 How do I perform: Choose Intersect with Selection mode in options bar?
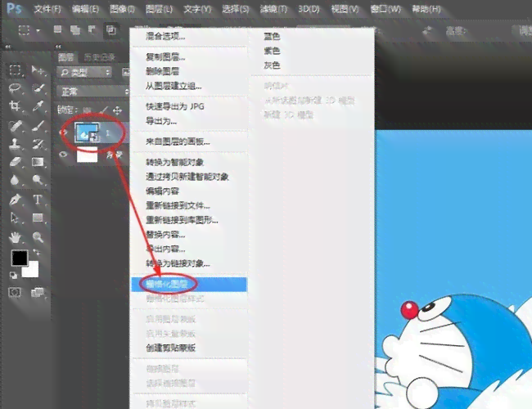point(111,30)
